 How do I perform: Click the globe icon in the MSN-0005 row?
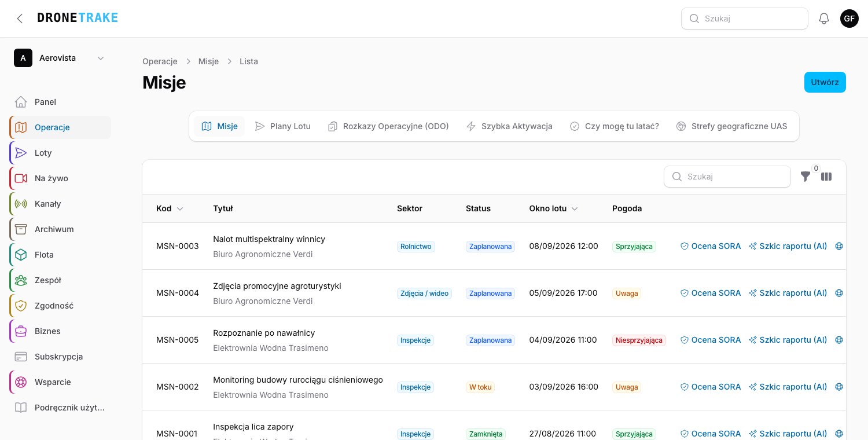[839, 340]
